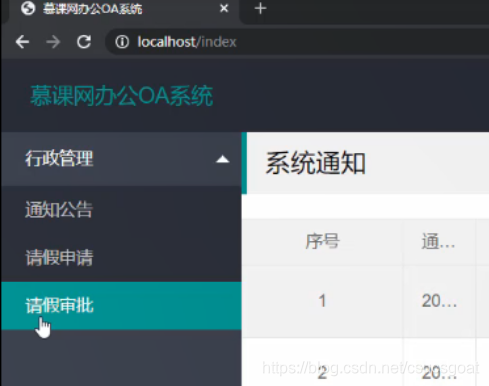Click the 系统通知 heading
The image size is (489, 386).
(315, 163)
